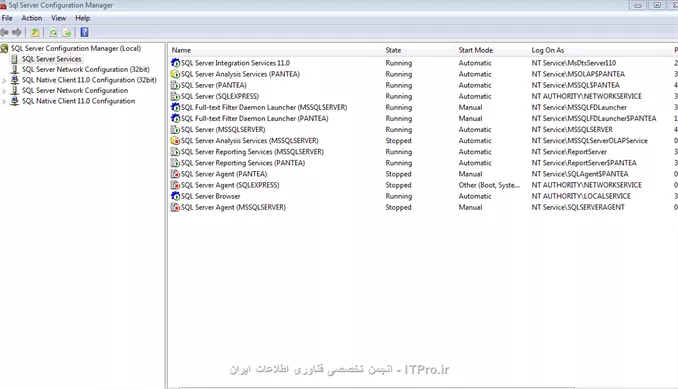Click the Back arrow toolbar icon
The image size is (678, 389).
[4, 32]
